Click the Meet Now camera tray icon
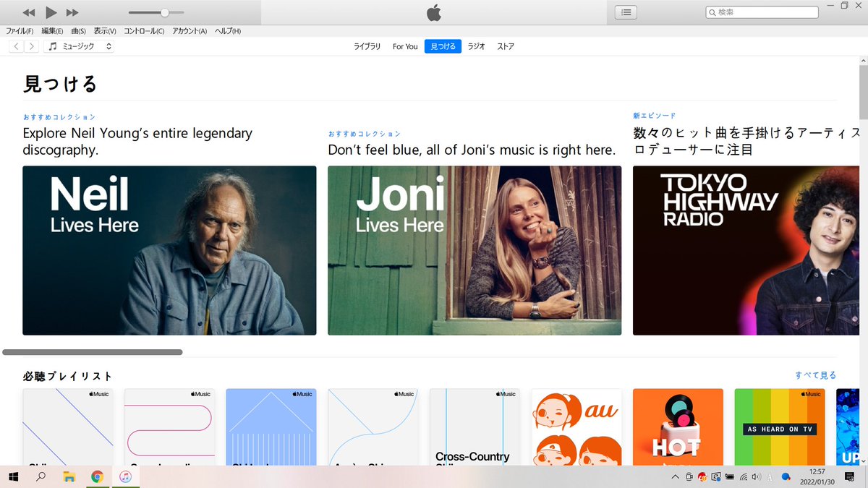The image size is (868, 488). pyautogui.click(x=689, y=477)
